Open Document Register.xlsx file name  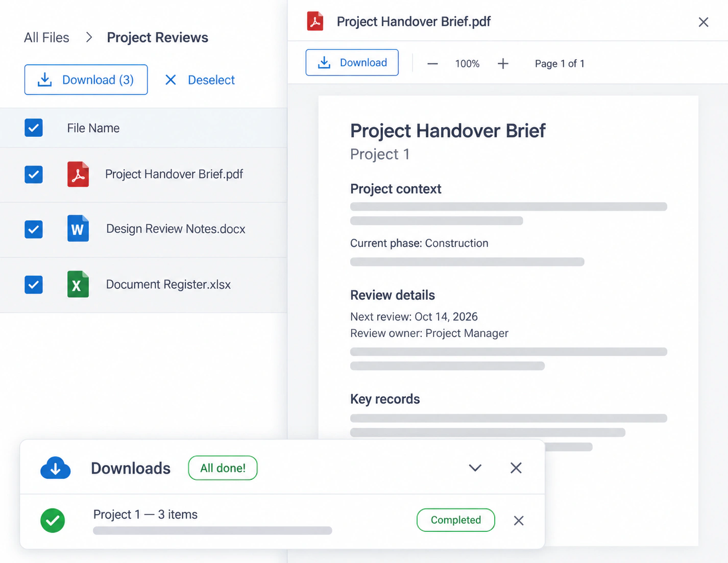168,284
